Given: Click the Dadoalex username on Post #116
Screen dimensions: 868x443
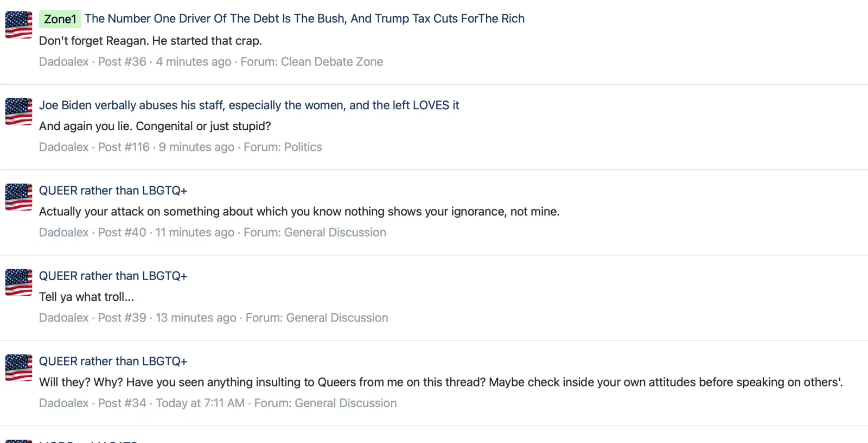Looking at the screenshot, I should click(63, 147).
